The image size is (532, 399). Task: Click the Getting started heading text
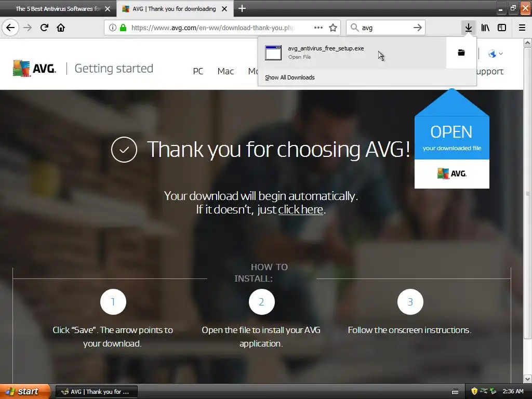click(114, 69)
